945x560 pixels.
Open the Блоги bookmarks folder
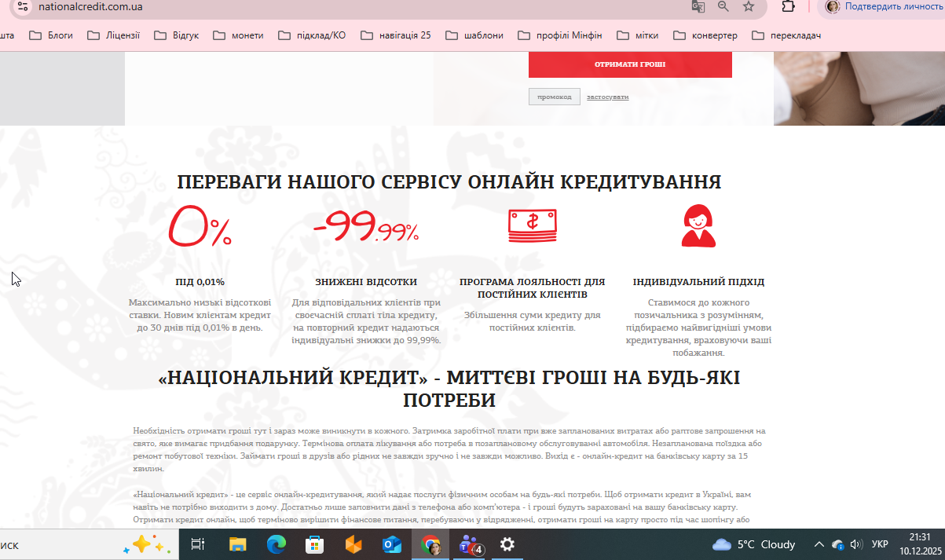(51, 35)
